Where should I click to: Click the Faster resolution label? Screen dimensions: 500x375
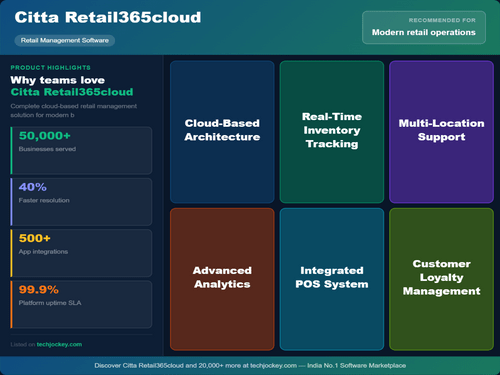[x=44, y=200]
